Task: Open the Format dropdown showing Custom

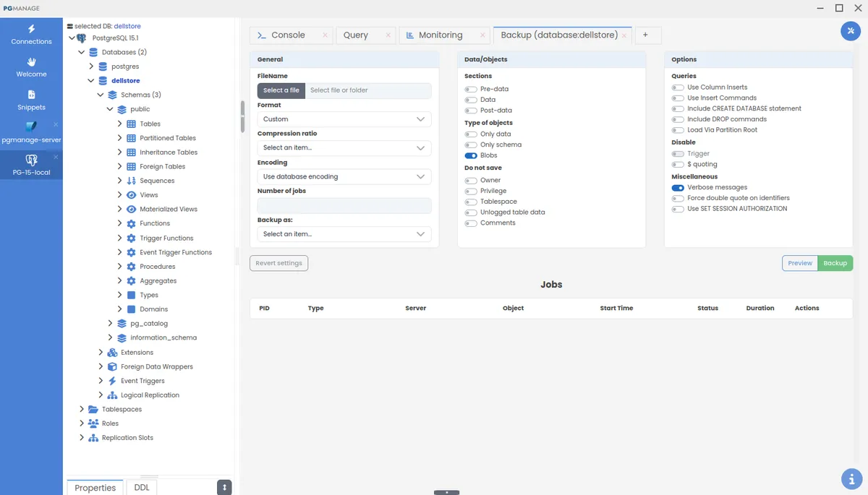Action: click(344, 119)
